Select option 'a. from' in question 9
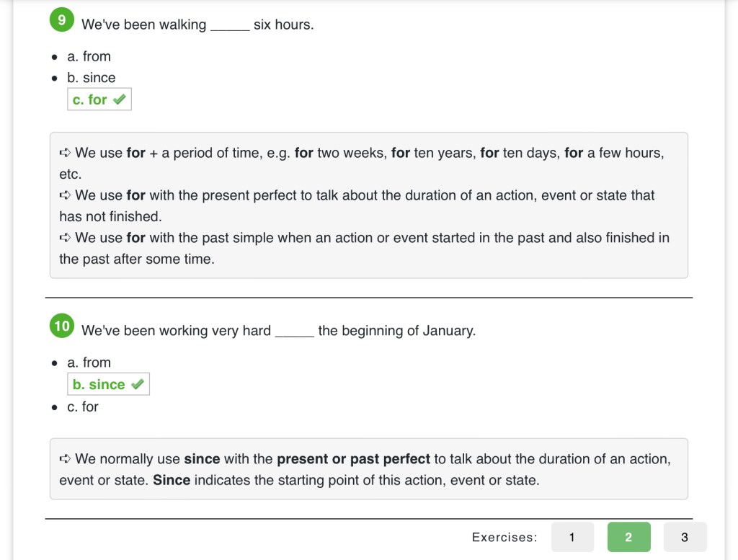 pyautogui.click(x=89, y=56)
